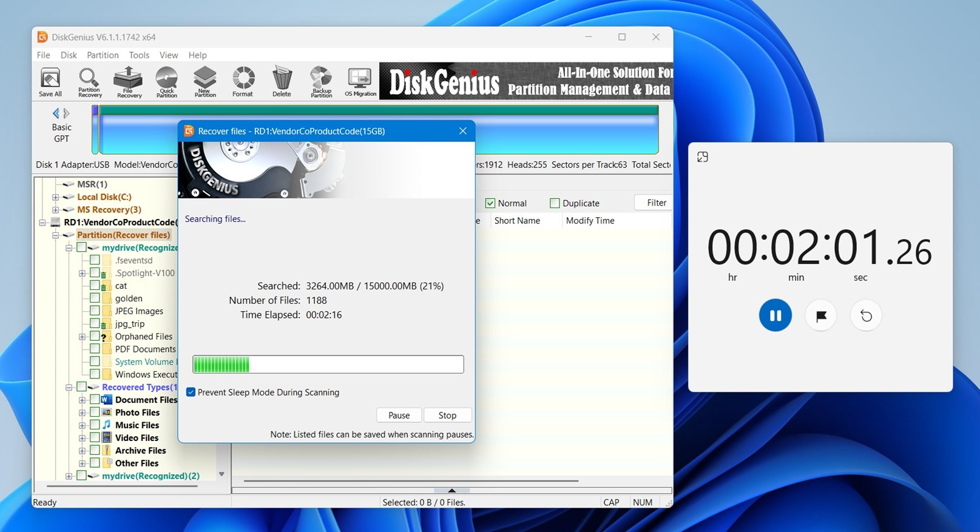Open Backup Partition tool
This screenshot has width=980, height=532.
pos(322,82)
